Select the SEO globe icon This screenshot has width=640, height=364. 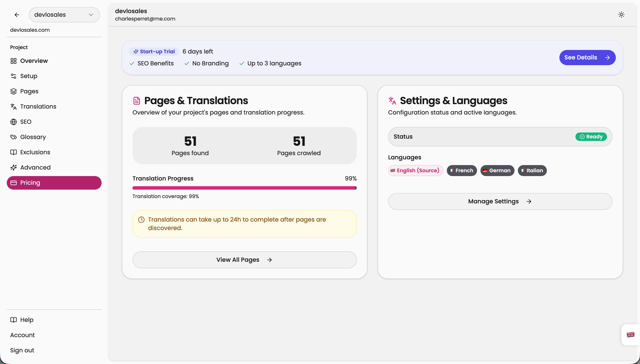pos(14,122)
